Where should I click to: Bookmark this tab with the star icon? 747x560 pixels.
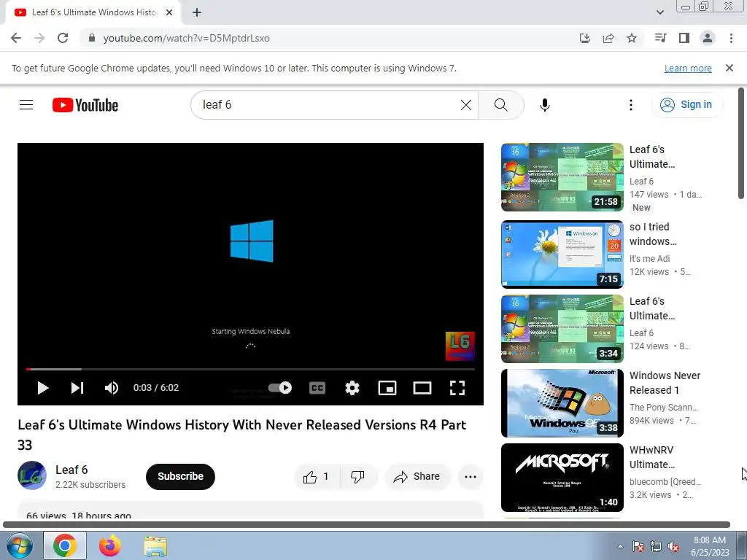(632, 38)
